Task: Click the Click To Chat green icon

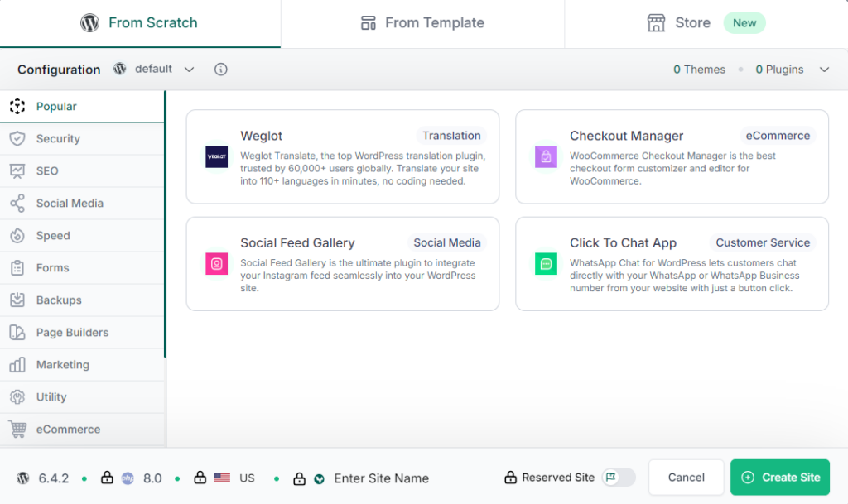Action: [546, 264]
